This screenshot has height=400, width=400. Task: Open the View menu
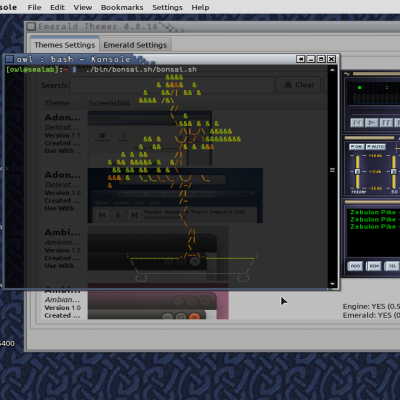[83, 7]
